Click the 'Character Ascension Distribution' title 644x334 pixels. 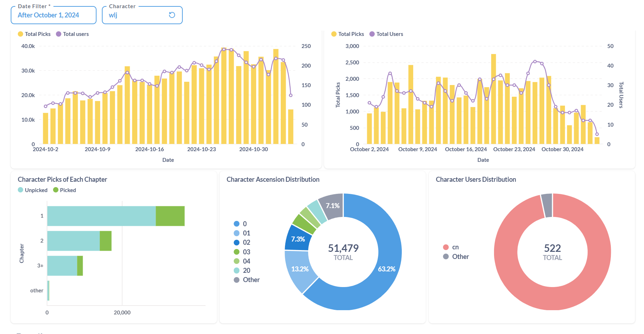[273, 180]
